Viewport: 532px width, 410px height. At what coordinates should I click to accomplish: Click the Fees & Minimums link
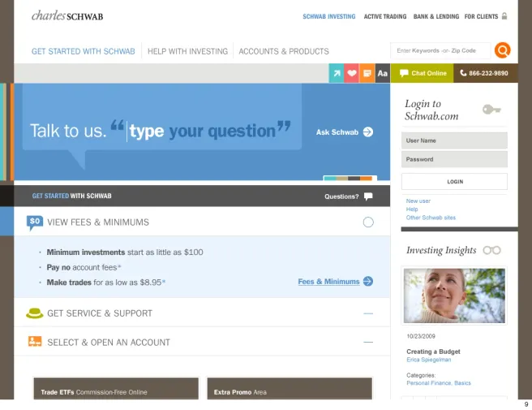(x=328, y=282)
